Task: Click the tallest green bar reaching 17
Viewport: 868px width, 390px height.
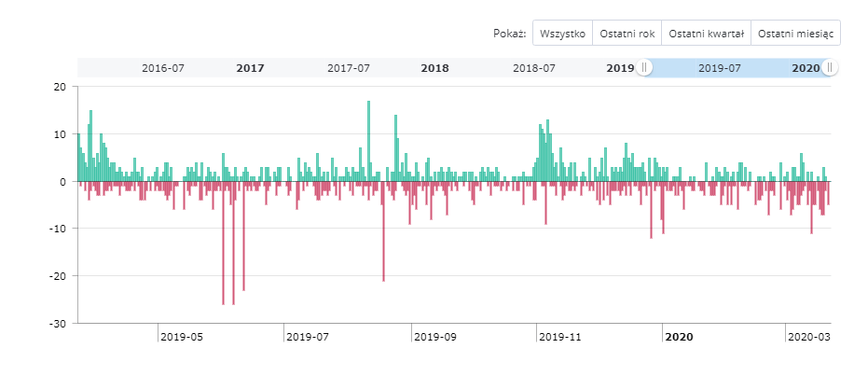Action: point(368,141)
